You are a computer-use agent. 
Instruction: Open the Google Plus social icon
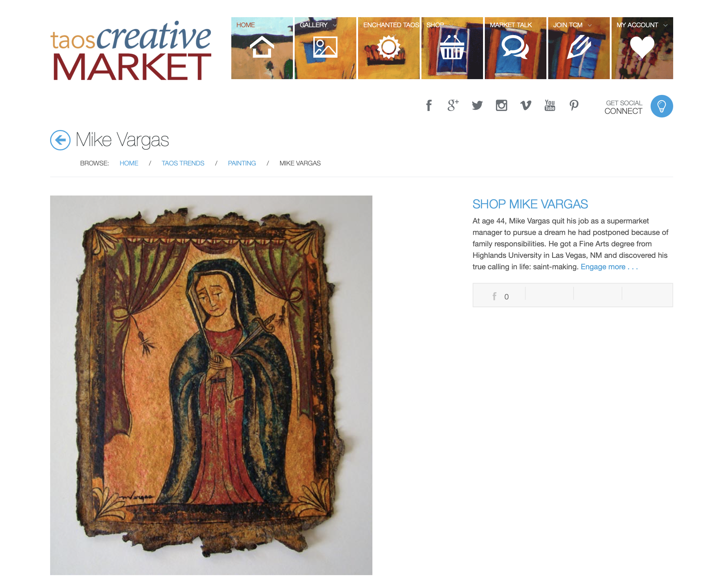(x=453, y=106)
